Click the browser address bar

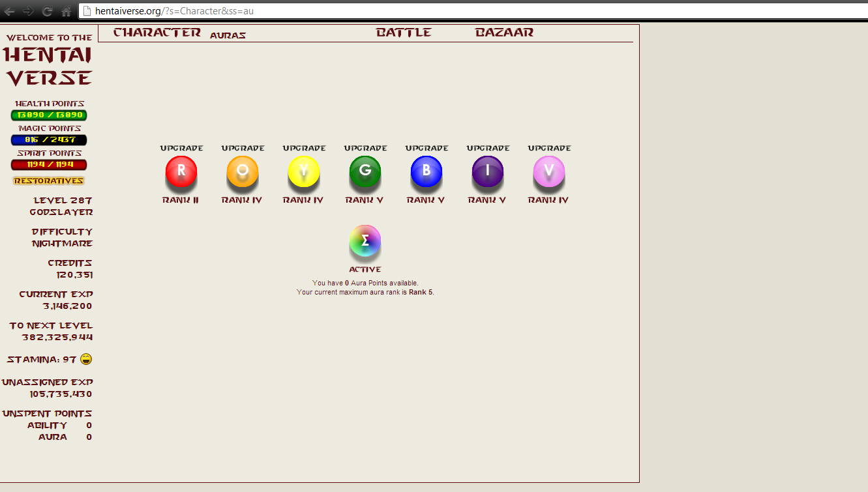point(473,11)
